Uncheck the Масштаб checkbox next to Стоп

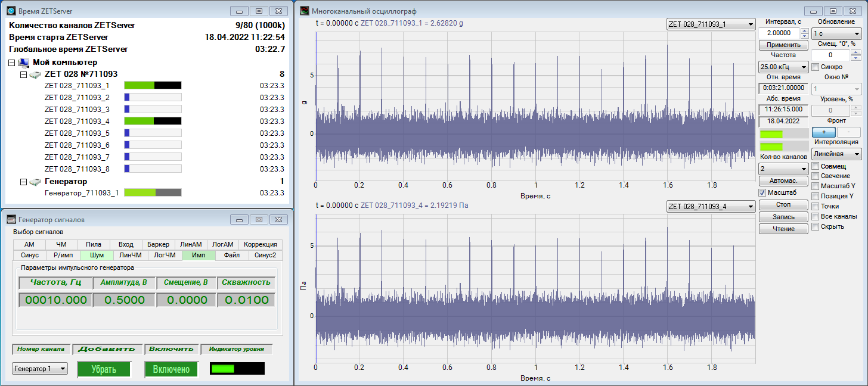click(762, 192)
